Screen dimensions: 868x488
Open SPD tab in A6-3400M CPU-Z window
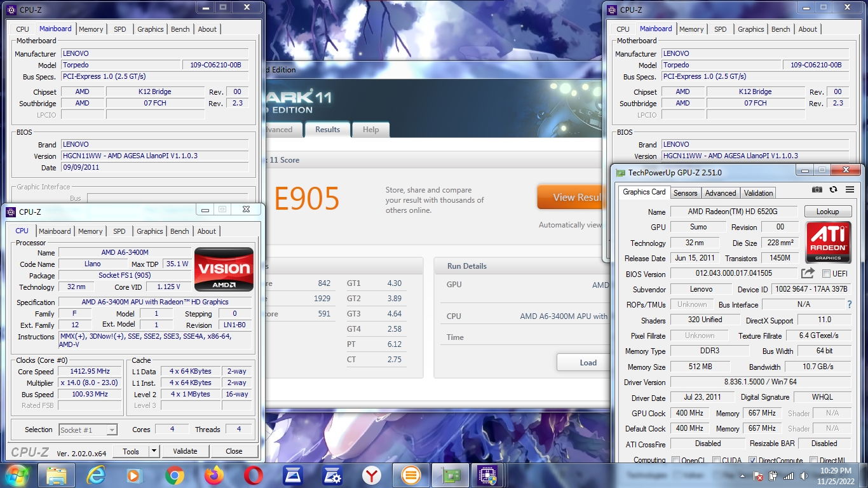coord(119,231)
